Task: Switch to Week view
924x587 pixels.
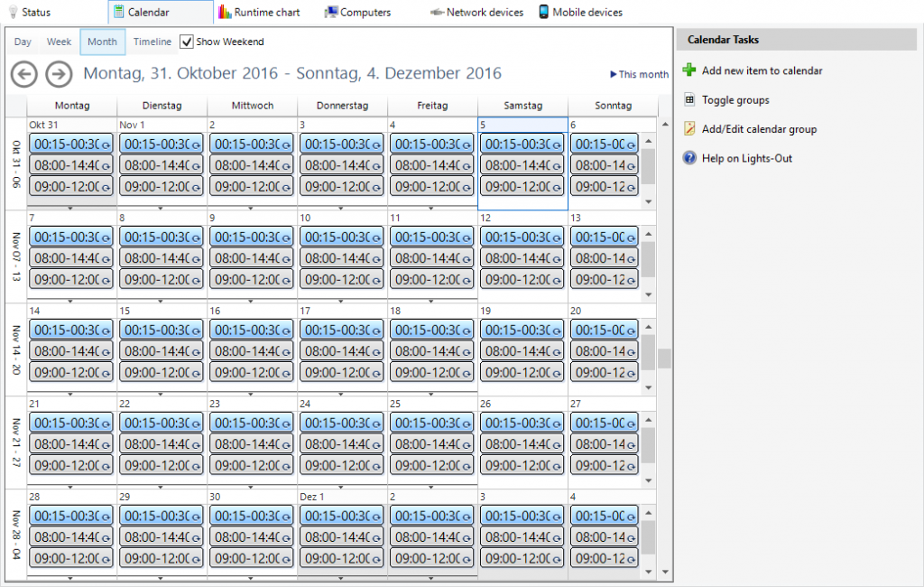Action: 59,42
